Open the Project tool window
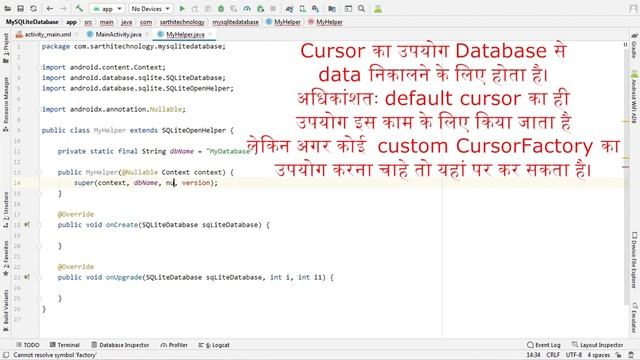This screenshot has width=640, height=360. pos(6,48)
